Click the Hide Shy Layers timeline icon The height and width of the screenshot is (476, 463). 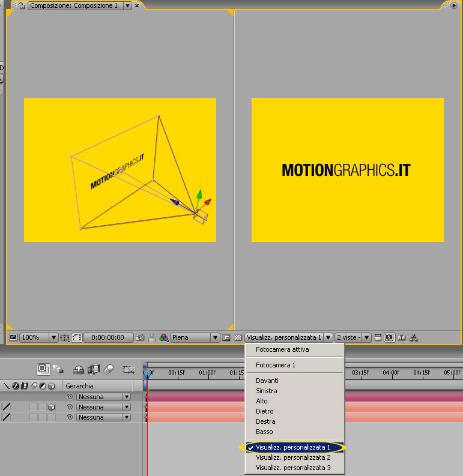79,369
